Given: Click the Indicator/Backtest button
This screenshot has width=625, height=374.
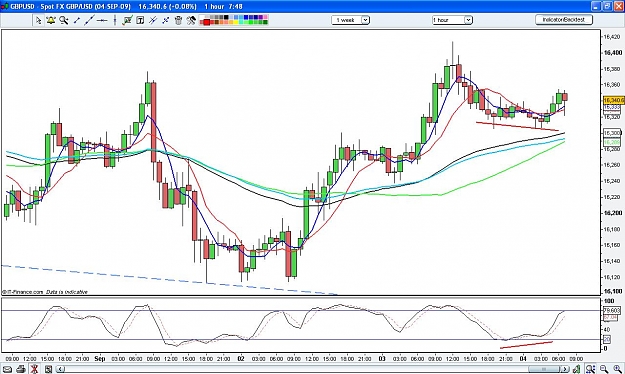Looking at the screenshot, I should click(564, 20).
